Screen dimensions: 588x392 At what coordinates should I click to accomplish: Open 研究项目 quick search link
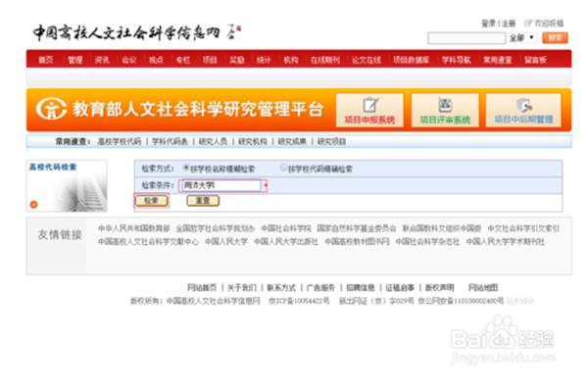click(x=332, y=141)
